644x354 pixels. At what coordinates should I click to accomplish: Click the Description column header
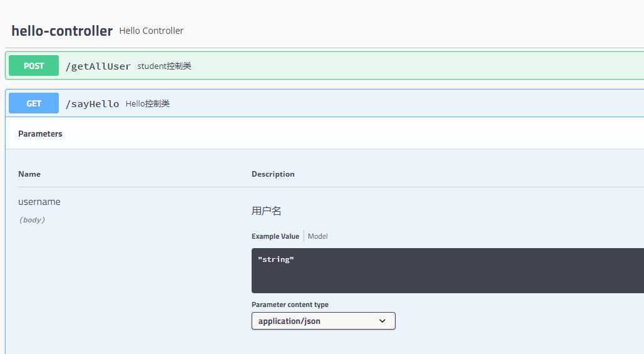pos(273,174)
